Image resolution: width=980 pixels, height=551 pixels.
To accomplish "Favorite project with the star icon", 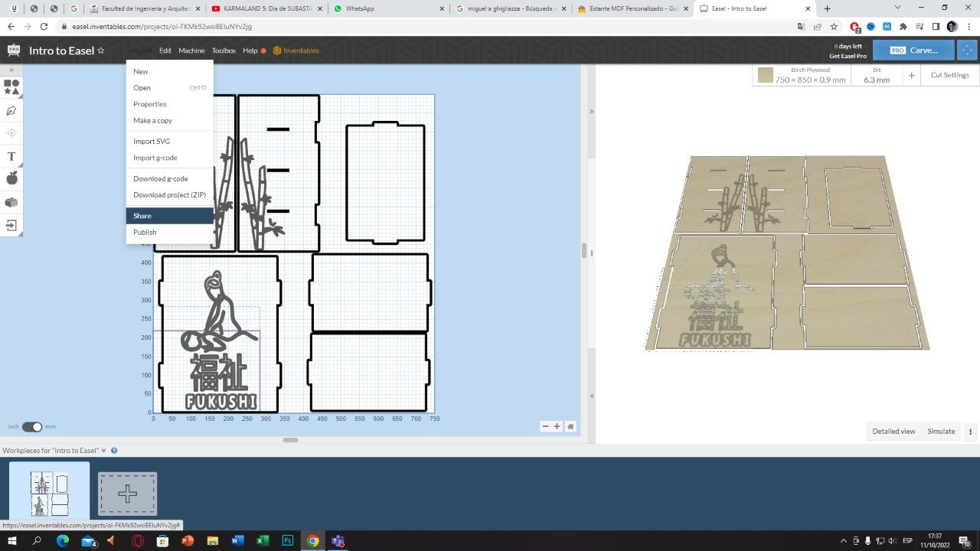I will 100,51.
